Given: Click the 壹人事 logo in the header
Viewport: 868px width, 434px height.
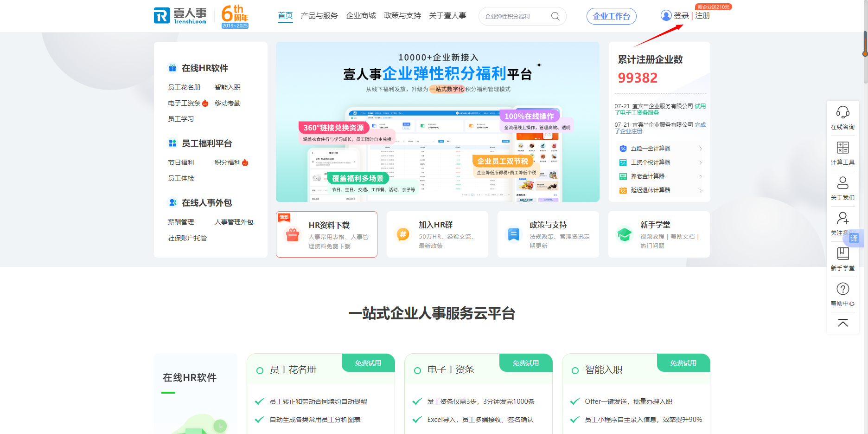Looking at the screenshot, I should tap(180, 16).
